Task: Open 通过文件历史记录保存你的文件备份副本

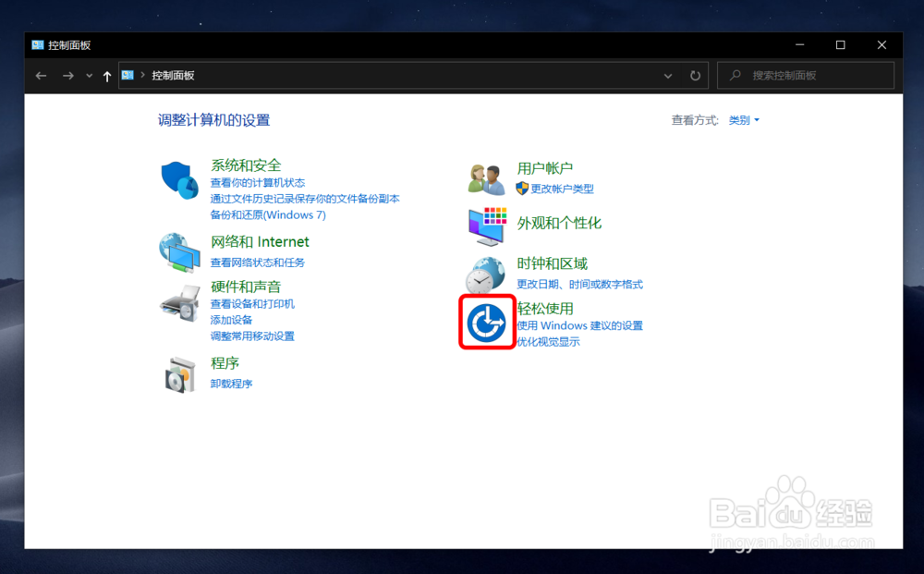Action: coord(305,199)
